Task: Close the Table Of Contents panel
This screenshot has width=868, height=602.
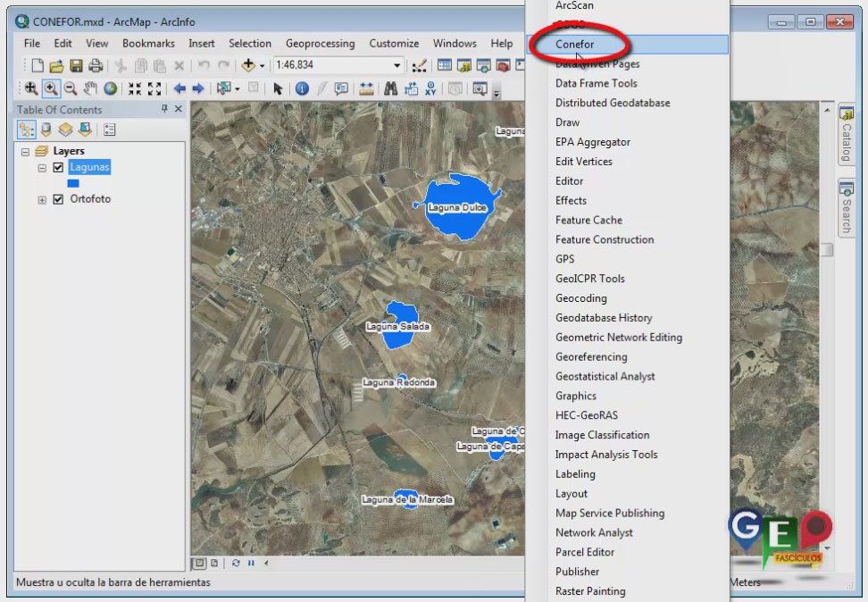Action: (179, 109)
